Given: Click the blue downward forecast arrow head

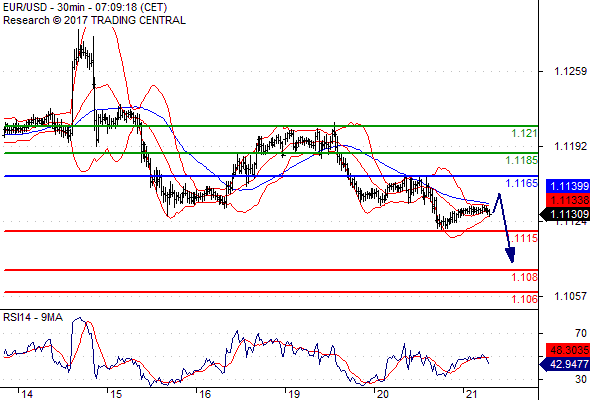Looking at the screenshot, I should pyautogui.click(x=510, y=255).
